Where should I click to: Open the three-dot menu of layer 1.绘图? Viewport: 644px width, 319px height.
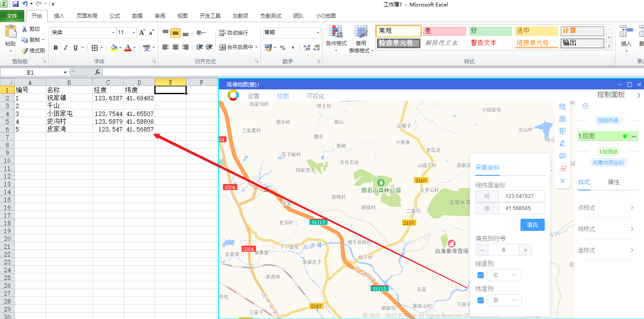click(634, 136)
